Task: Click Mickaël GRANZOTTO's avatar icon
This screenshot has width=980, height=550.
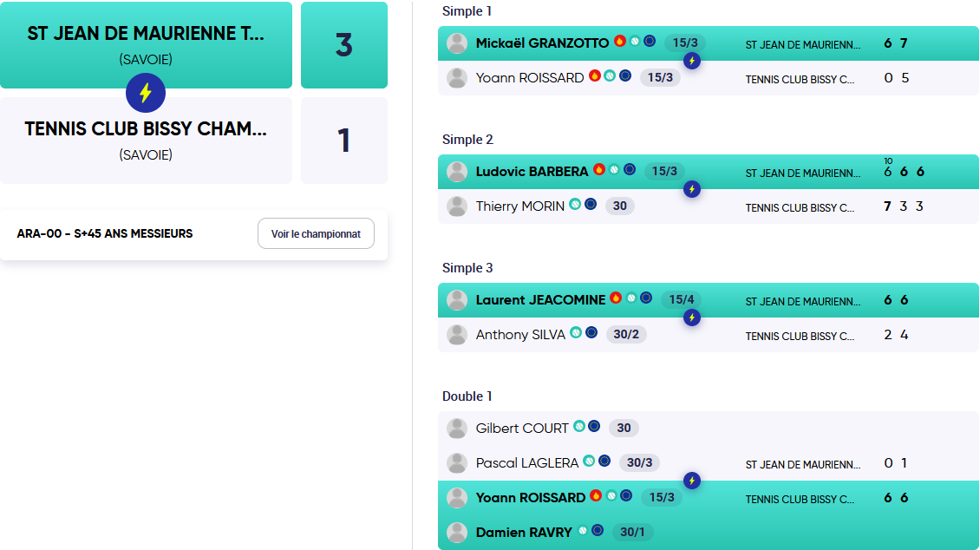Action: point(457,43)
